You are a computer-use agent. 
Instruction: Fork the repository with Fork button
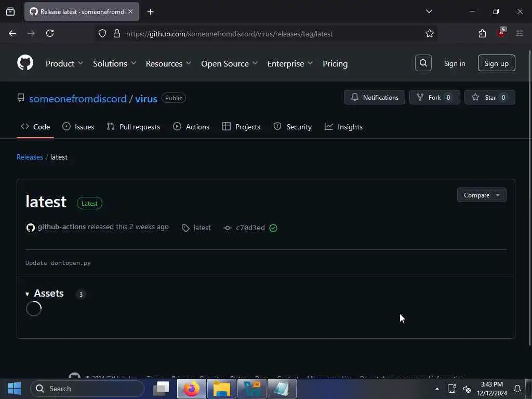point(435,97)
